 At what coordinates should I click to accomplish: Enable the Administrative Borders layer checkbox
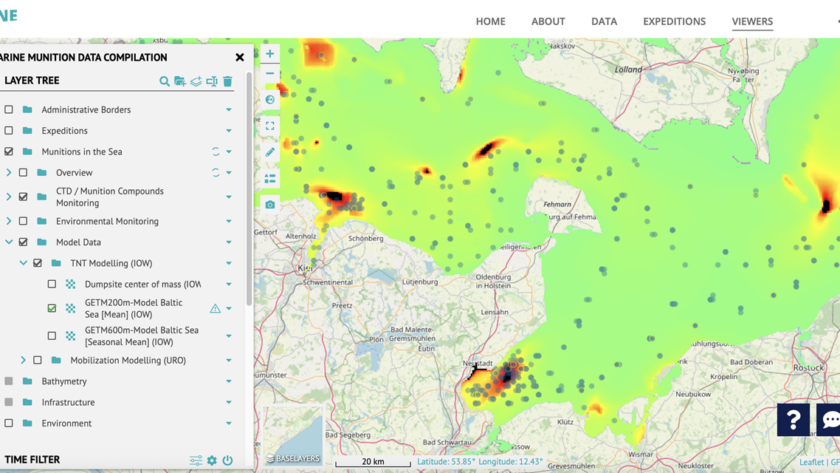pos(9,110)
